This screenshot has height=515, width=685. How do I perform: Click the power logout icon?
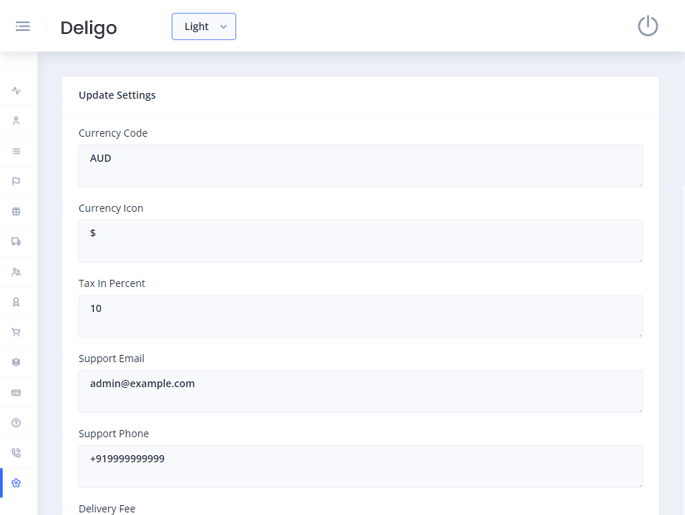(x=647, y=26)
